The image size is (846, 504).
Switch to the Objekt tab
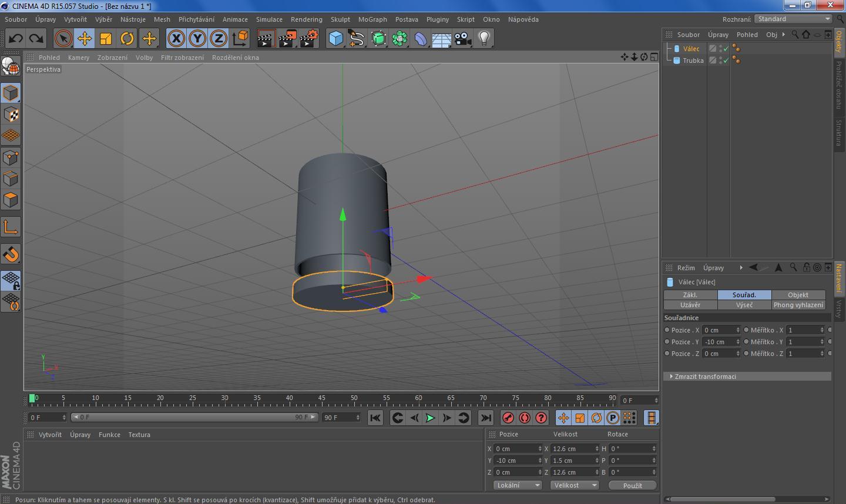798,295
